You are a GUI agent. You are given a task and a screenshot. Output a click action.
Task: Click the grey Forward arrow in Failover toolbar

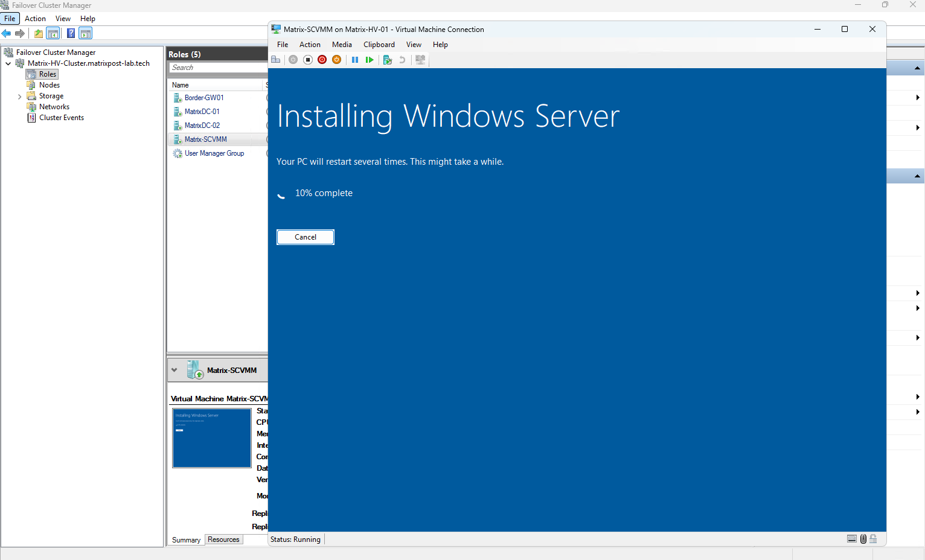pos(20,33)
